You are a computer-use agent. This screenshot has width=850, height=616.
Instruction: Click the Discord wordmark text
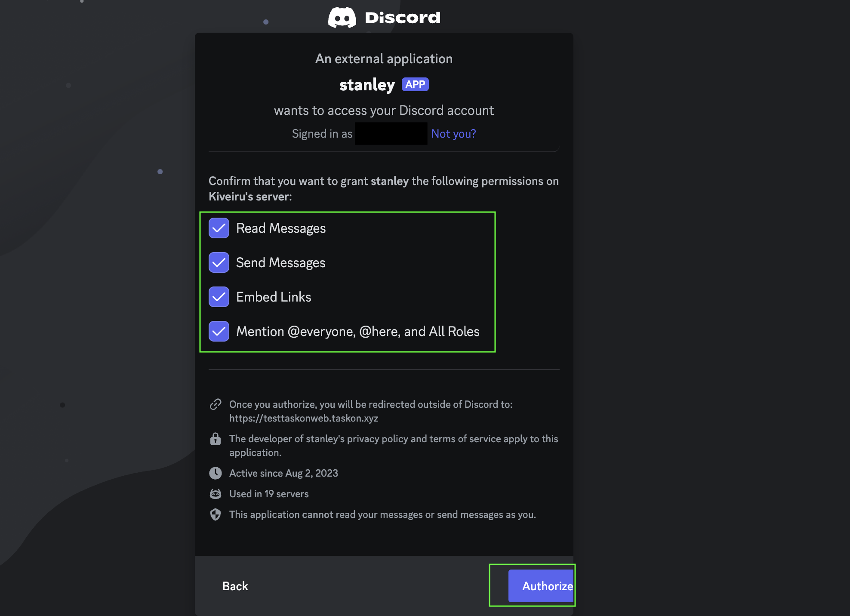(x=403, y=18)
